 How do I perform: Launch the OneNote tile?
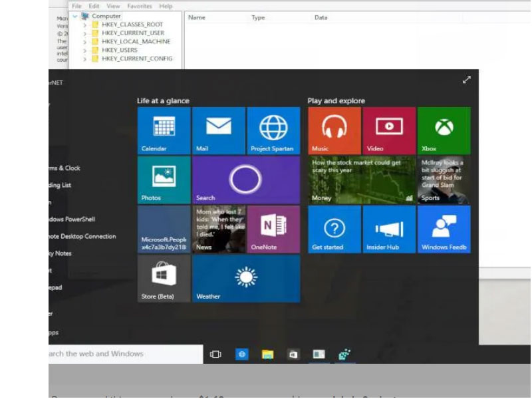(274, 229)
